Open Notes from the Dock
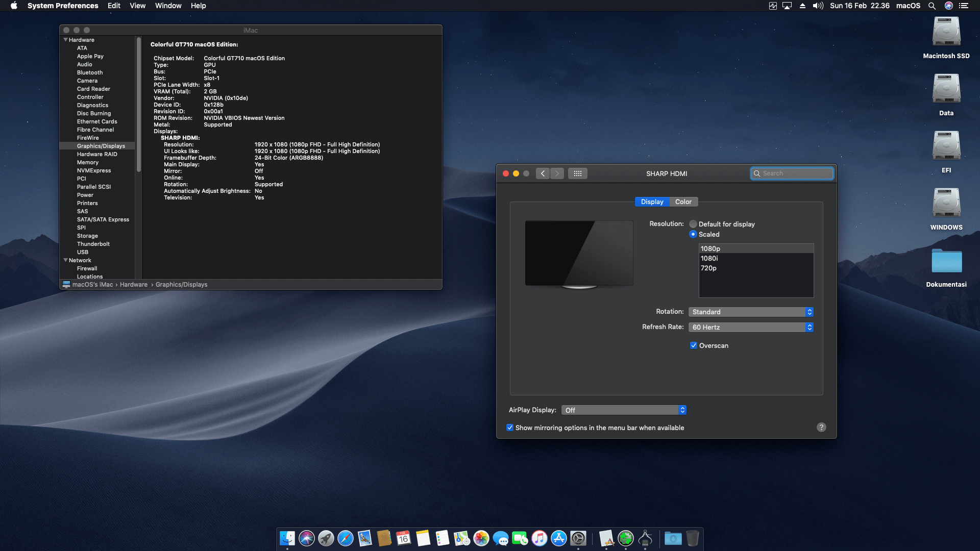Image resolution: width=980 pixels, height=551 pixels. [x=423, y=538]
